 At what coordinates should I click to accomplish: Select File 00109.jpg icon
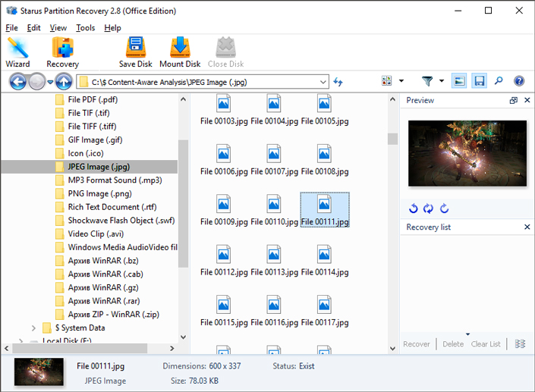pos(223,204)
